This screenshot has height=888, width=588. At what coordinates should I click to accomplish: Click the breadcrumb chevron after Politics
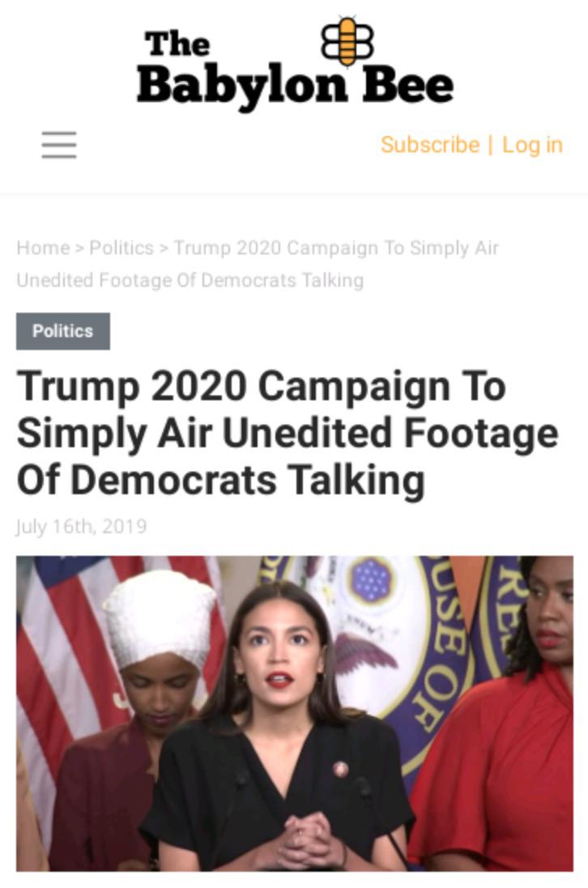[x=164, y=248]
